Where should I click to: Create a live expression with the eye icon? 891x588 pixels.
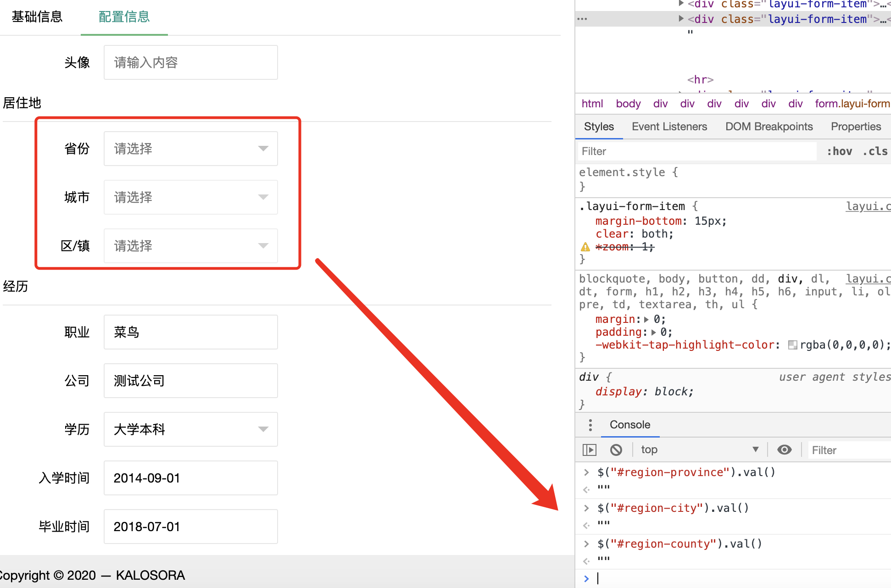pyautogui.click(x=785, y=449)
